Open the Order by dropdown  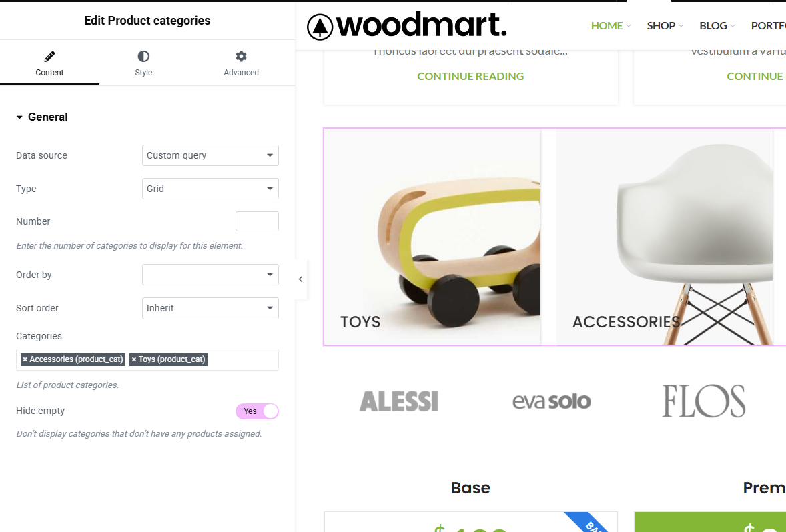click(x=211, y=275)
